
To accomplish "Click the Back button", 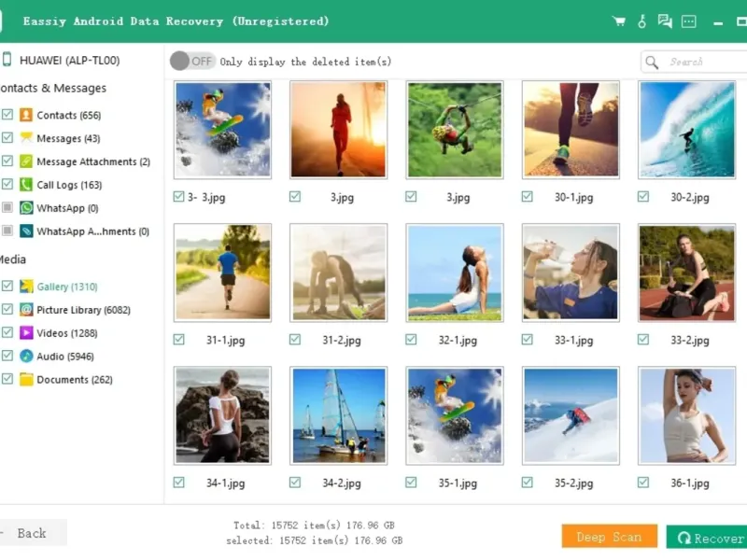I will pyautogui.click(x=32, y=533).
